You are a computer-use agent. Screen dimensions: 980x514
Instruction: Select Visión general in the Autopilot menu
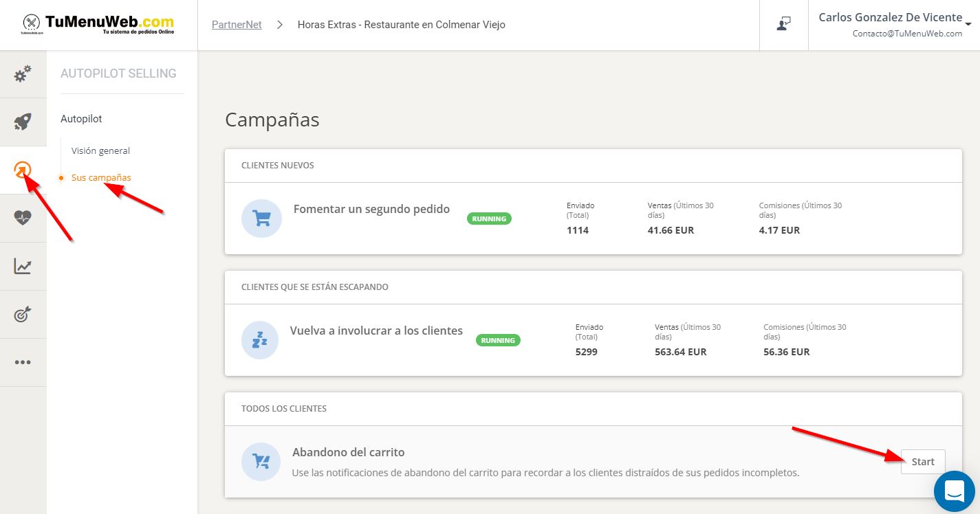[x=100, y=150]
